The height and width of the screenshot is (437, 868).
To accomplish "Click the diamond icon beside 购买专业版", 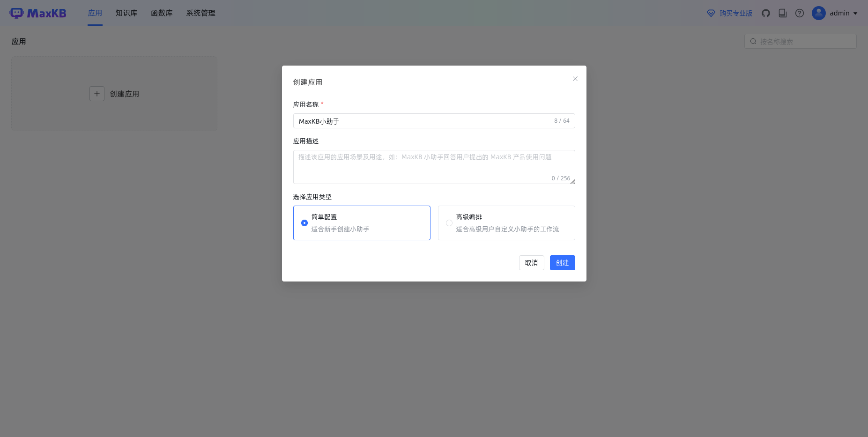I will coord(711,13).
